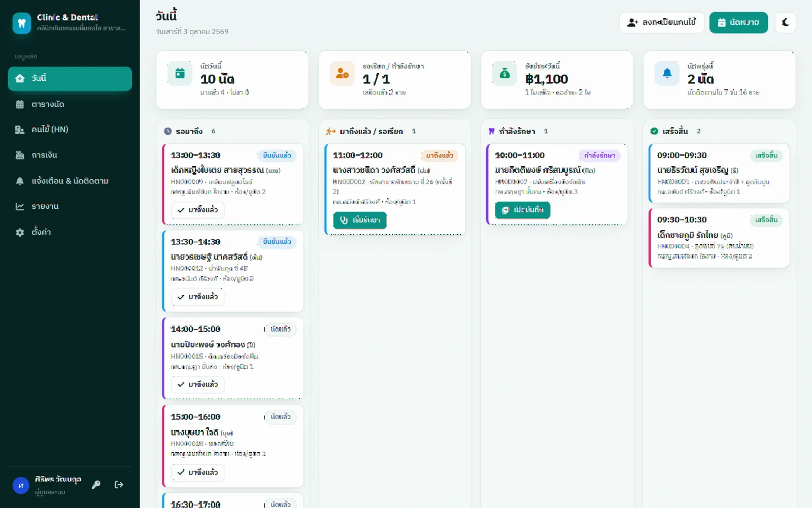812x508 pixels.
Task: Open the 09:30–10:30 completed appointment card
Action: tap(719, 238)
